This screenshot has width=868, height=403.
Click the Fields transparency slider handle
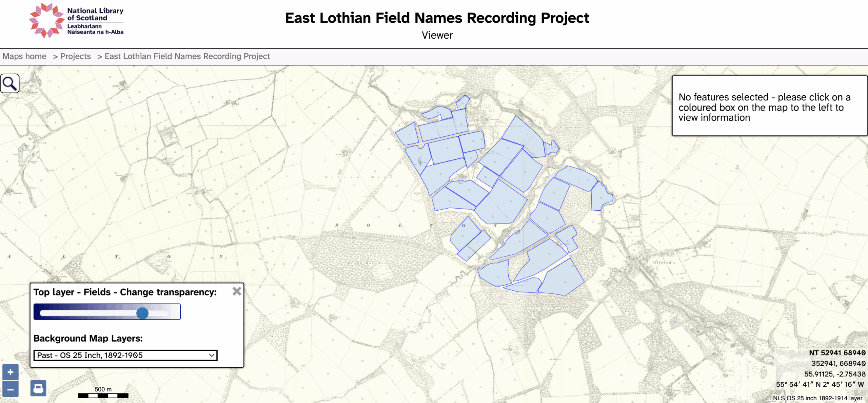coord(142,313)
